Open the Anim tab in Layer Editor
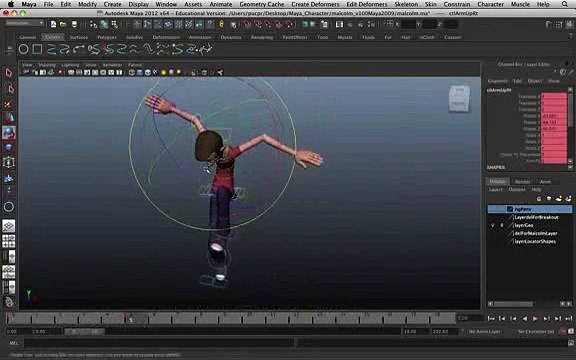 pyautogui.click(x=545, y=181)
